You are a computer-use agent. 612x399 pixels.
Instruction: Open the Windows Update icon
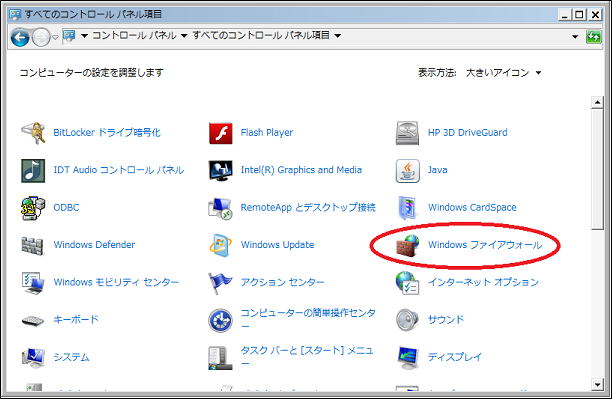point(221,246)
